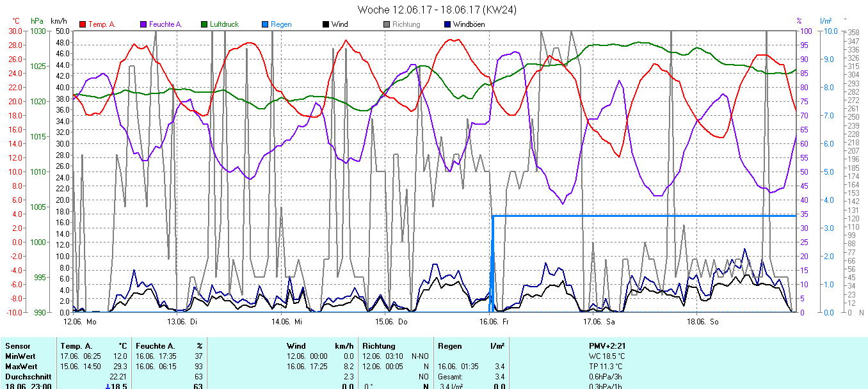This screenshot has width=868, height=389.
Task: Click the hPa axis unit label
Action: (37, 21)
